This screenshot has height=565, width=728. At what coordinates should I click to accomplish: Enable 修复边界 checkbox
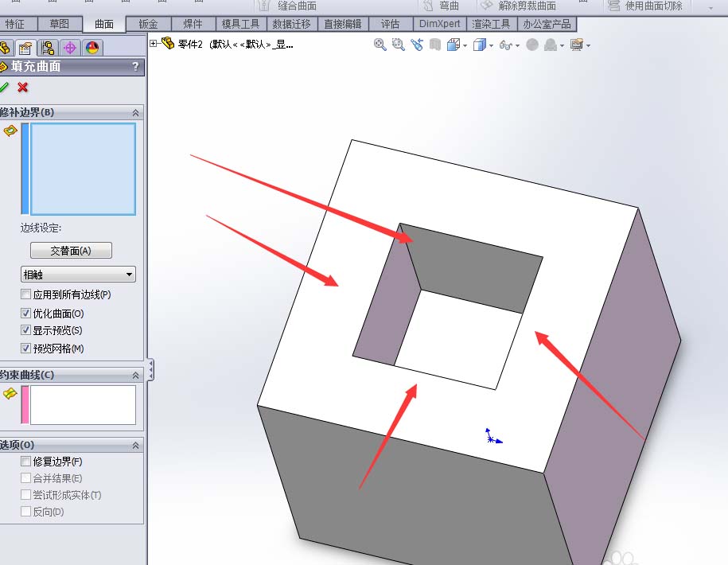click(26, 461)
